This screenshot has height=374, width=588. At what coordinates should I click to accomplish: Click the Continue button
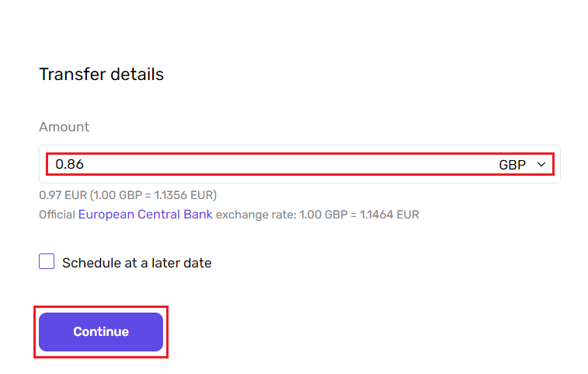(101, 331)
